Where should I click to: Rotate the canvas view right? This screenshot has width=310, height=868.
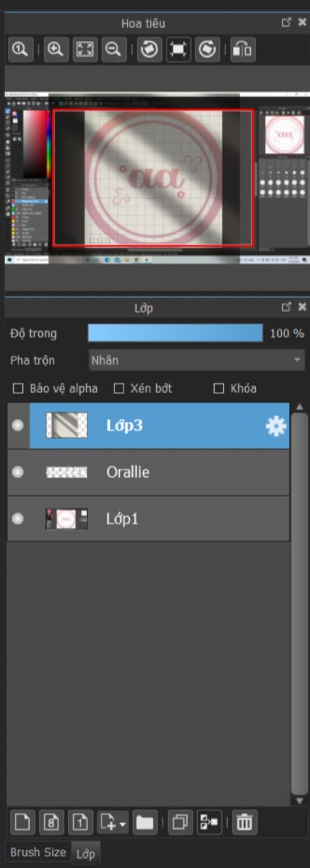coord(207,50)
